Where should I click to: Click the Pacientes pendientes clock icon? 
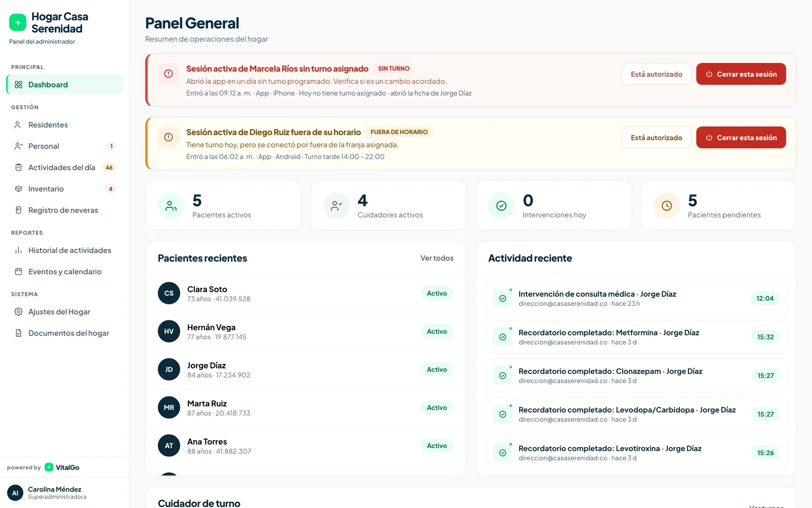(667, 206)
